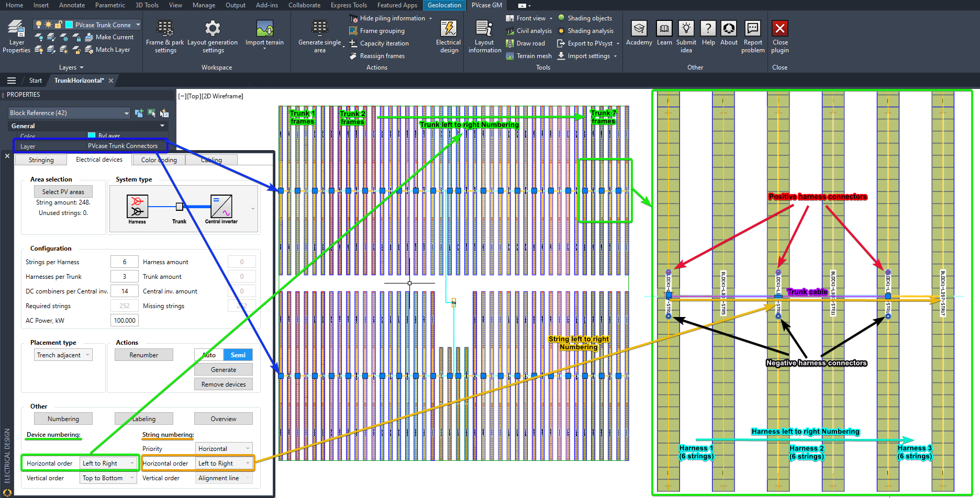Image resolution: width=980 pixels, height=498 pixels.
Task: Select Auto generation mode
Action: pyautogui.click(x=209, y=355)
